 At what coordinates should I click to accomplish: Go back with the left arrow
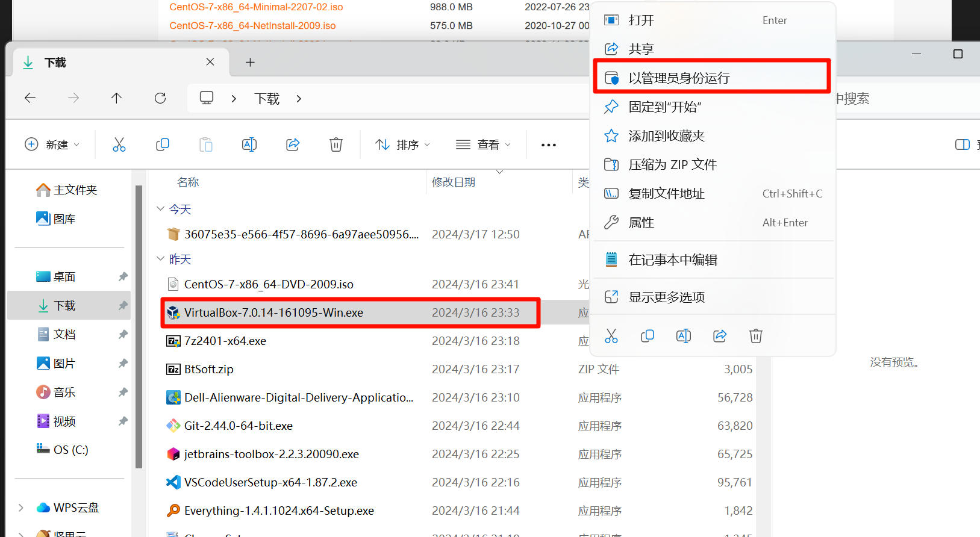[30, 98]
